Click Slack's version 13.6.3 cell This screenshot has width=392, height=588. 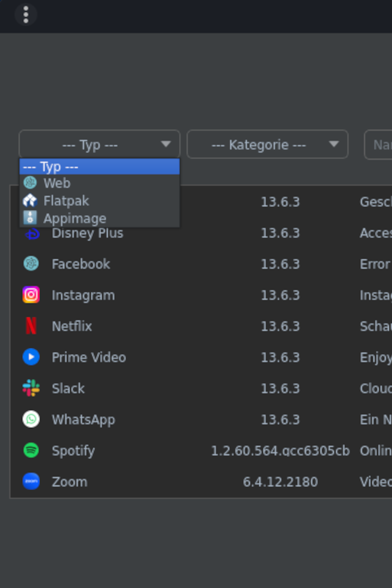pos(280,388)
